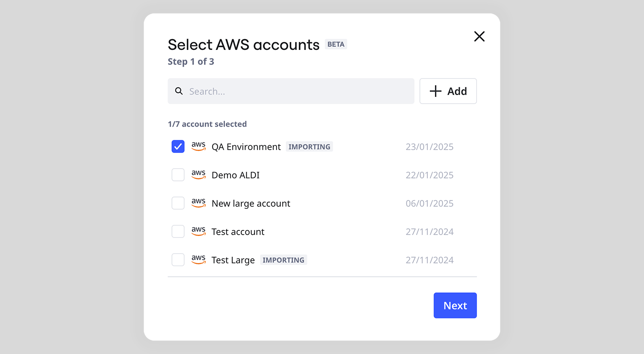Click the Add button
The image size is (644, 354).
click(448, 91)
